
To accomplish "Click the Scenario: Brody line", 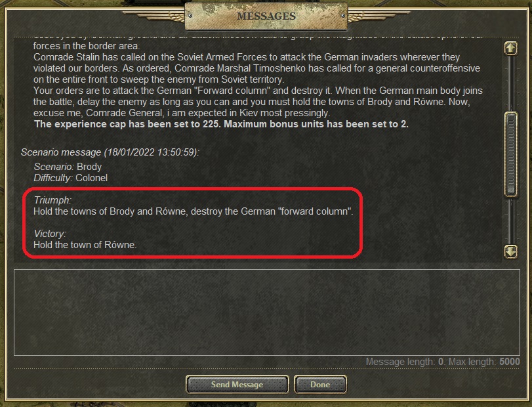I will [x=68, y=167].
